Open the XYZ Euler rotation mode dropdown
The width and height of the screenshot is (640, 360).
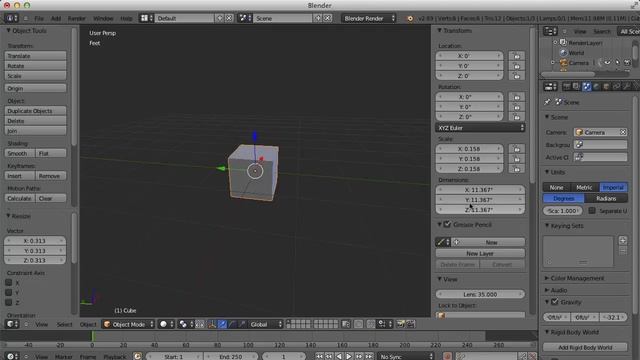tap(480, 128)
